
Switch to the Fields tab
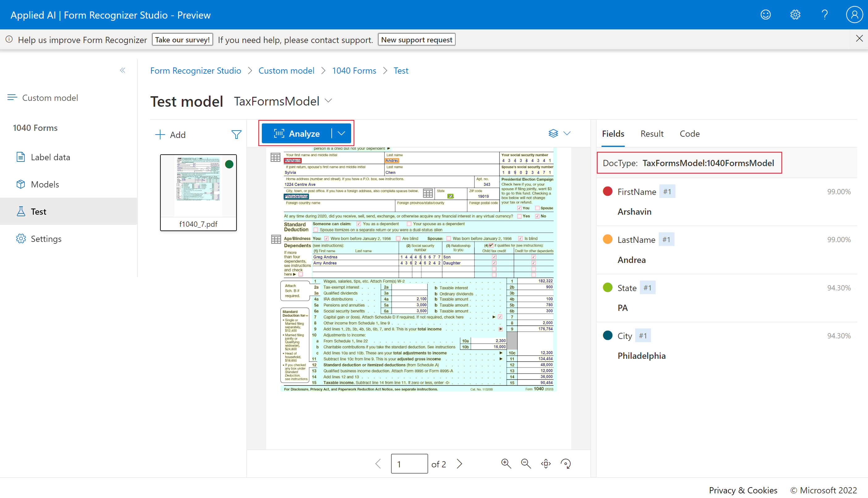tap(613, 134)
